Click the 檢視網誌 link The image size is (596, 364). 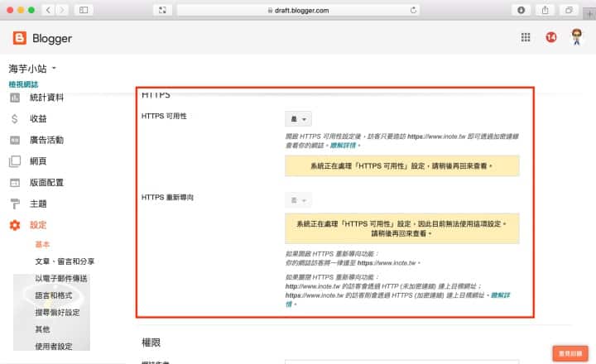[22, 84]
